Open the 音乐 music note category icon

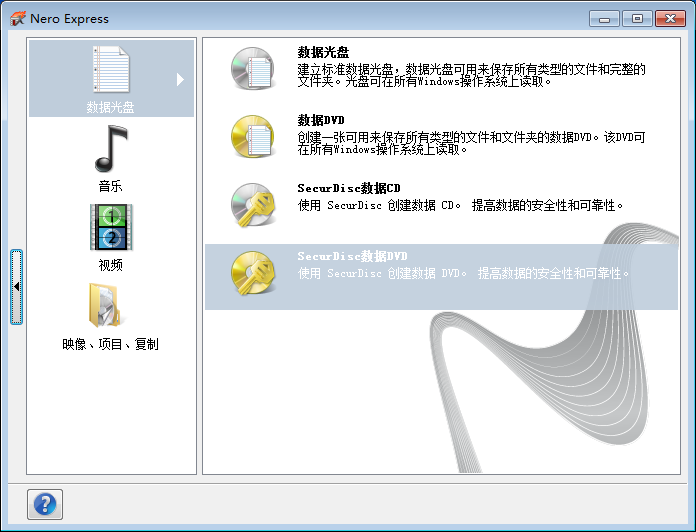click(111, 149)
